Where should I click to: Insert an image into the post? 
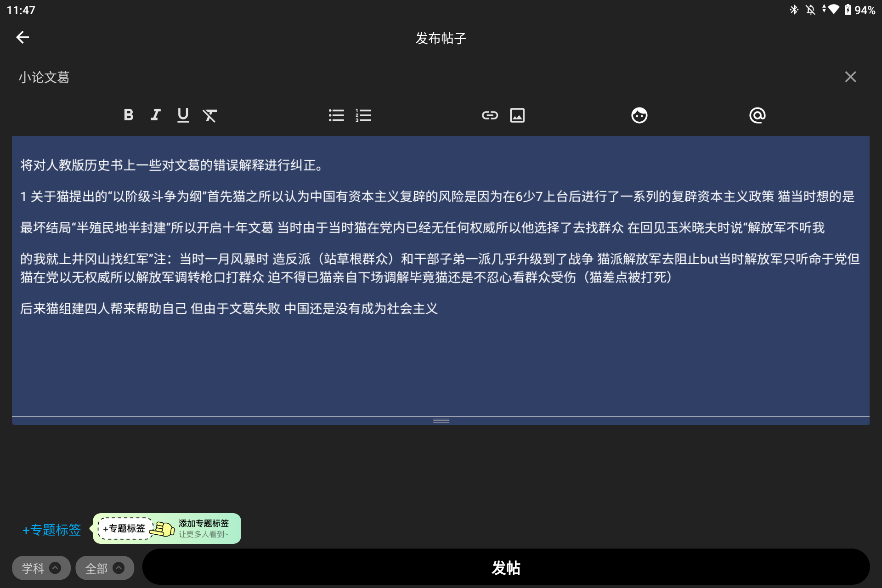pyautogui.click(x=517, y=115)
